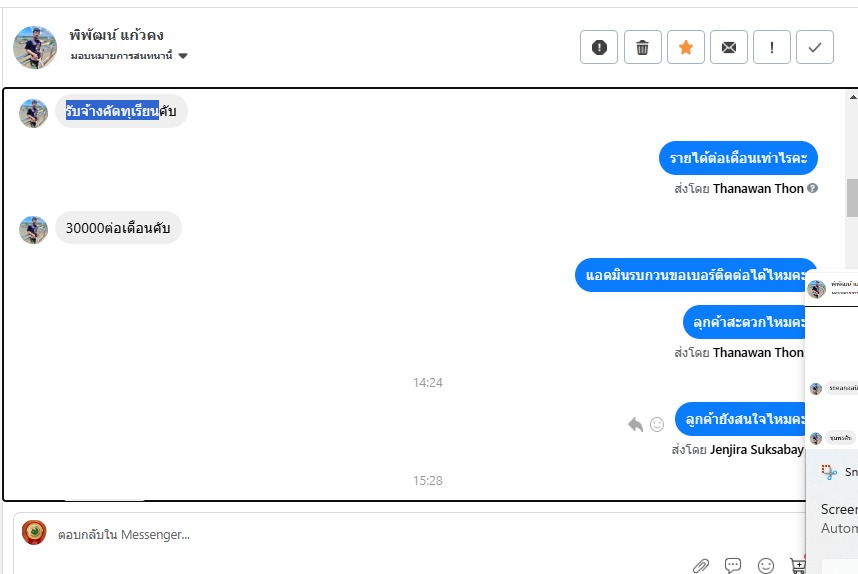Open saved replies speech bubble icon

pos(733,565)
